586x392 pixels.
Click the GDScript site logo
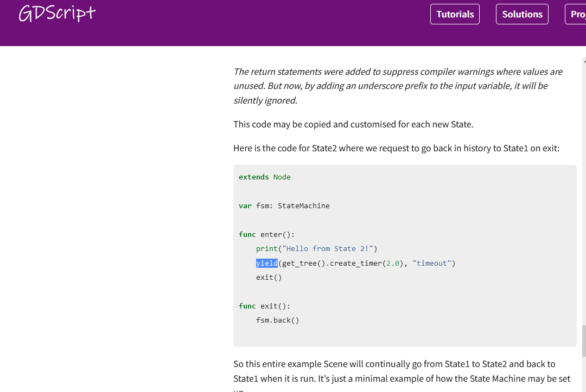click(x=57, y=14)
